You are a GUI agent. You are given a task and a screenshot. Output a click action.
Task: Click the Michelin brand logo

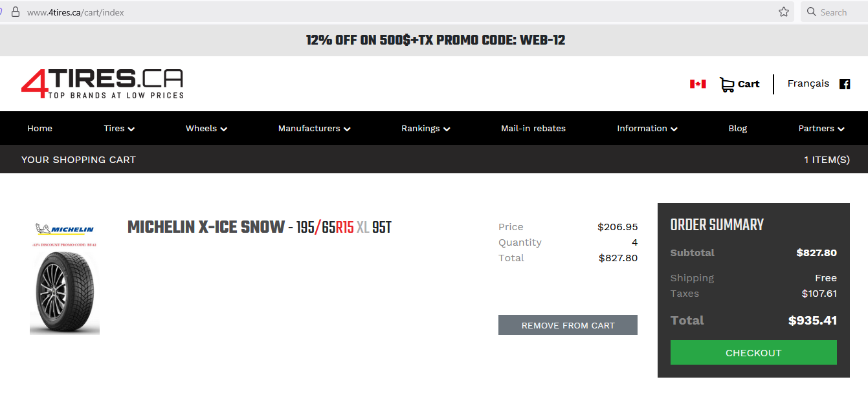pos(65,229)
